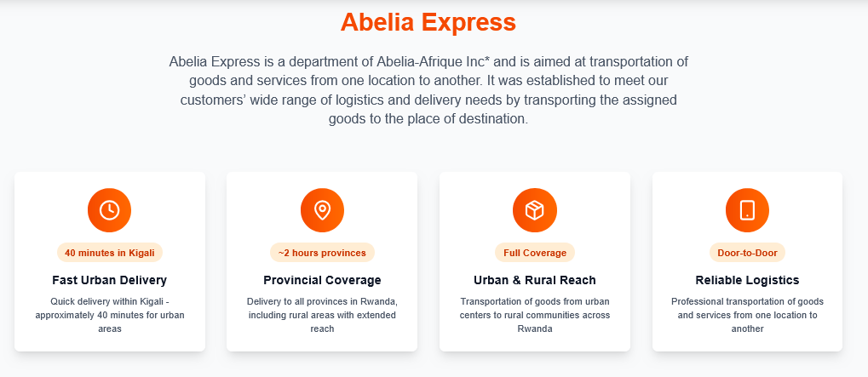Click the Reliable Logistics description text

[747, 315]
